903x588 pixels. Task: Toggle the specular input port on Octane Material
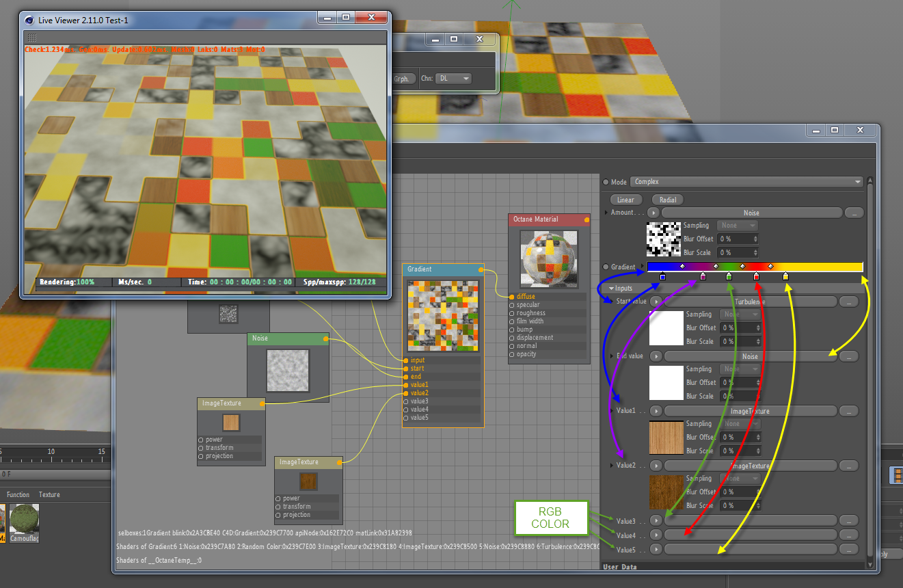tap(512, 305)
